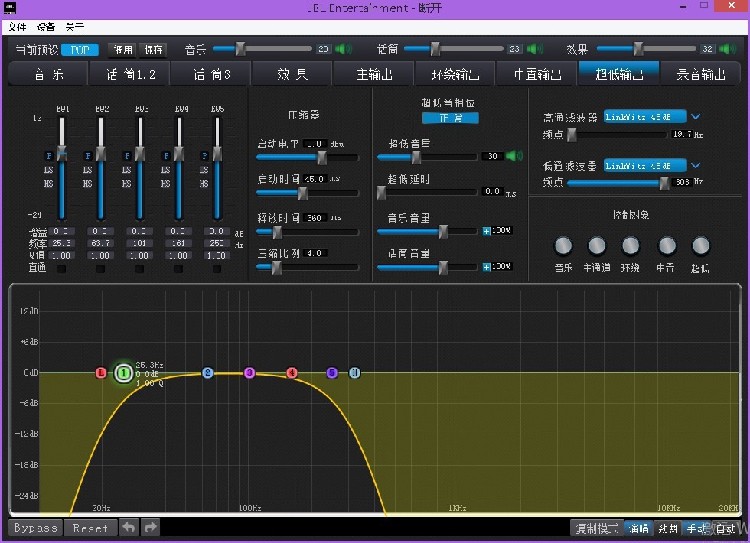Click the redo arrow in bottom bar

[x=151, y=528]
